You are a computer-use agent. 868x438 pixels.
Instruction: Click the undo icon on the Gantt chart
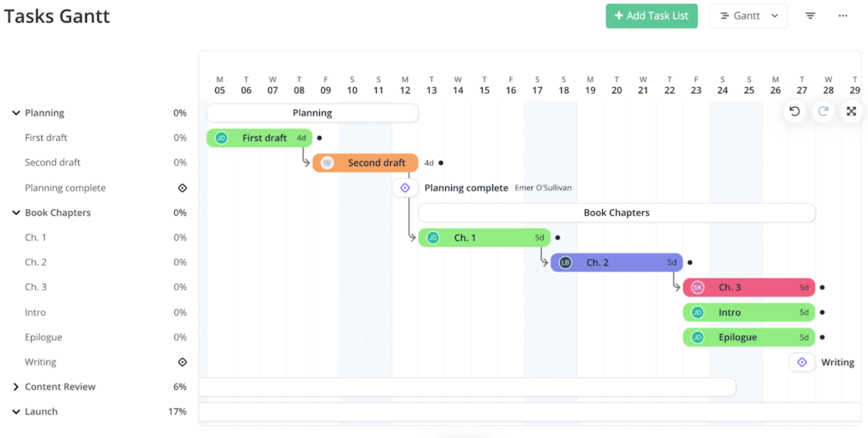[794, 111]
